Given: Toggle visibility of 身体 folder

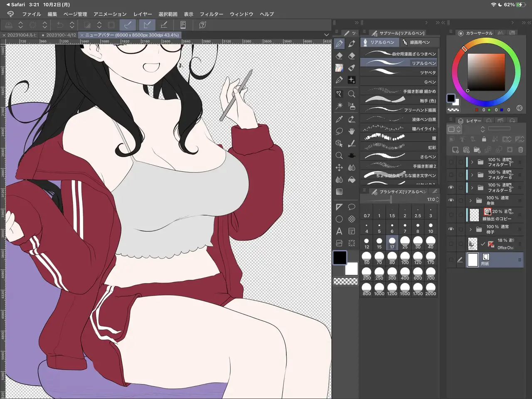Looking at the screenshot, I should (451, 200).
